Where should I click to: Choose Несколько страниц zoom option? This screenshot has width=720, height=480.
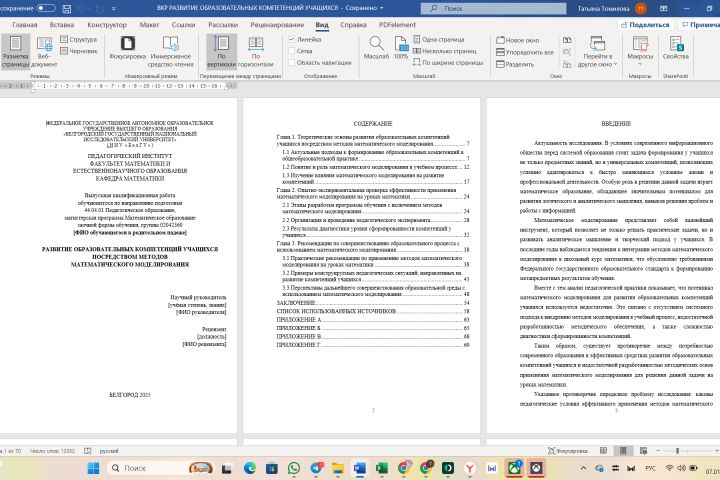[444, 51]
